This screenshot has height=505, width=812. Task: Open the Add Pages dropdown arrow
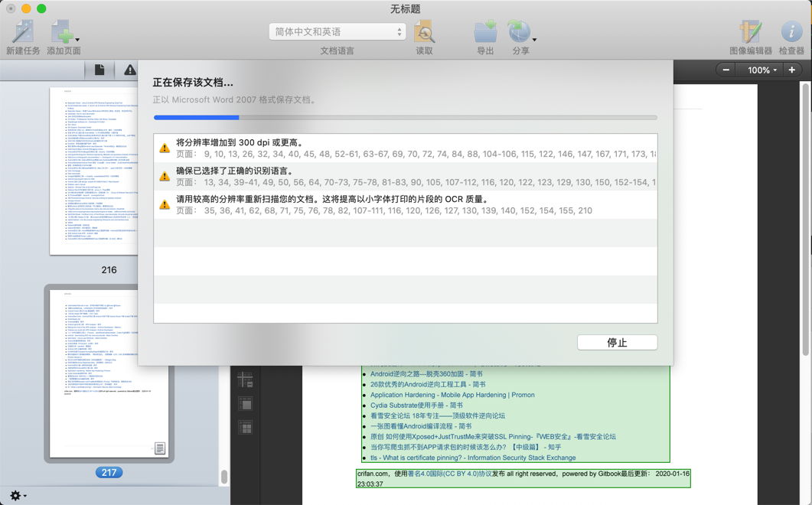pos(77,39)
